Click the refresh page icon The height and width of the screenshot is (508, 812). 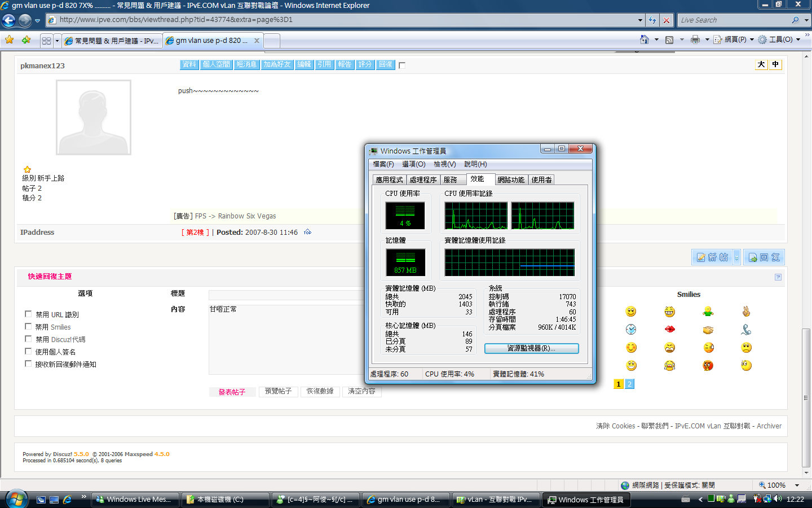click(x=652, y=20)
